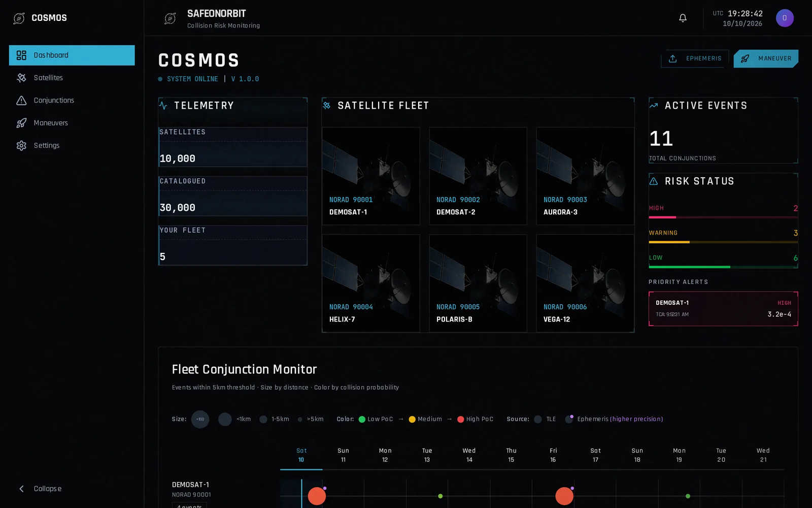The height and width of the screenshot is (508, 812).
Task: Click the <1km size legend circle
Action: [225, 420]
